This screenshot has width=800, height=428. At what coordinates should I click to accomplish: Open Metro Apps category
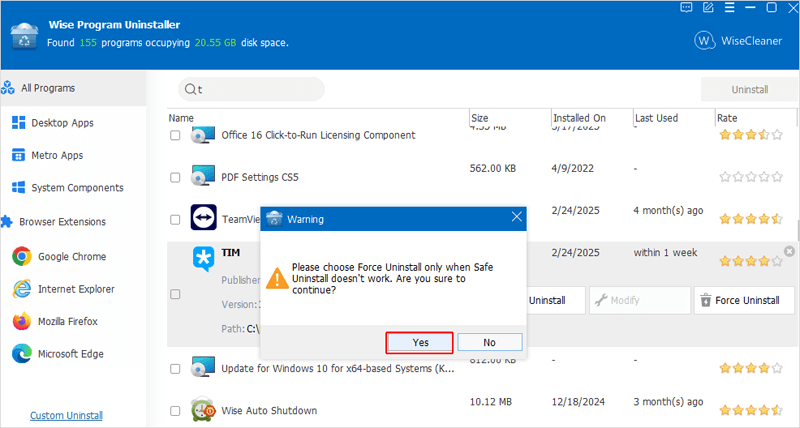57,155
